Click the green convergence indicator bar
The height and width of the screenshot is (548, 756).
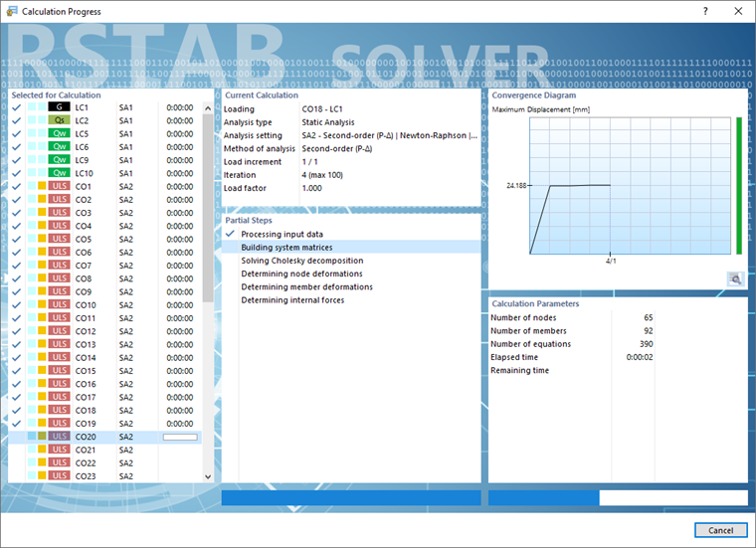coord(739,186)
